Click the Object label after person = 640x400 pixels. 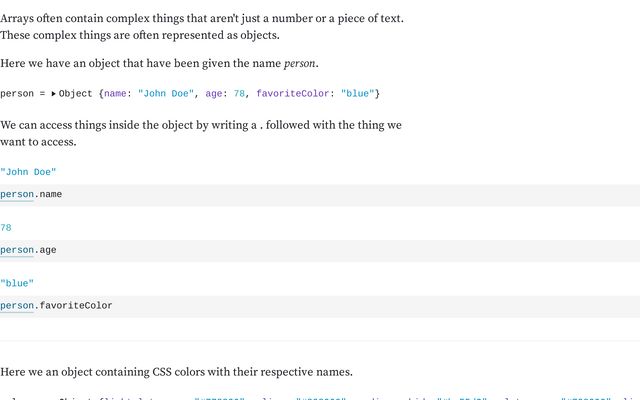[x=76, y=93]
